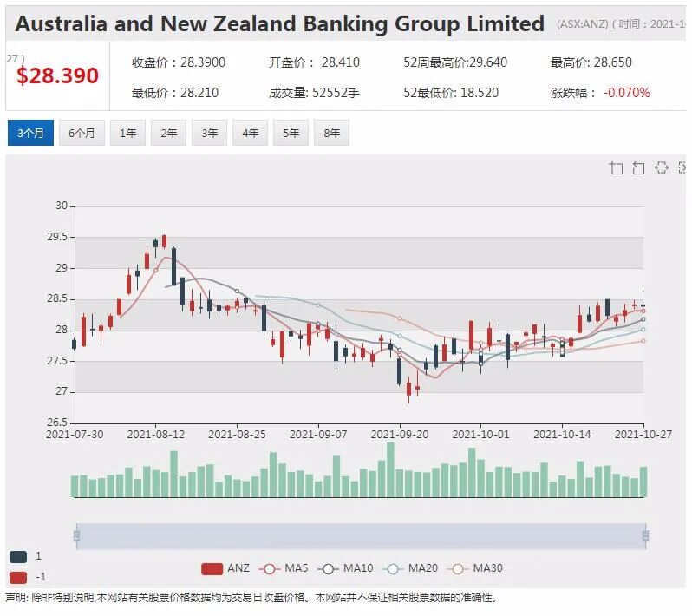
Task: Click the zoom reset icon
Action: [638, 167]
